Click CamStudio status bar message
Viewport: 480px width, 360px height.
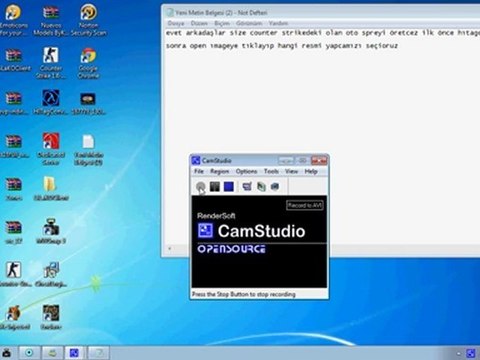244,294
